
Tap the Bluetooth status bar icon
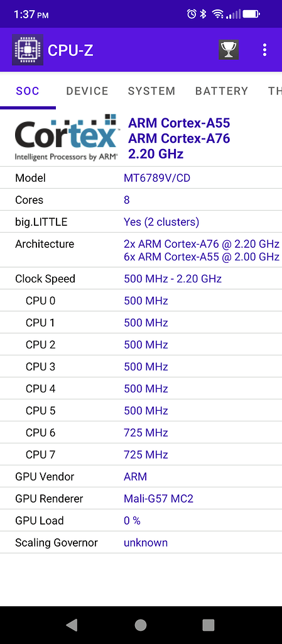202,14
